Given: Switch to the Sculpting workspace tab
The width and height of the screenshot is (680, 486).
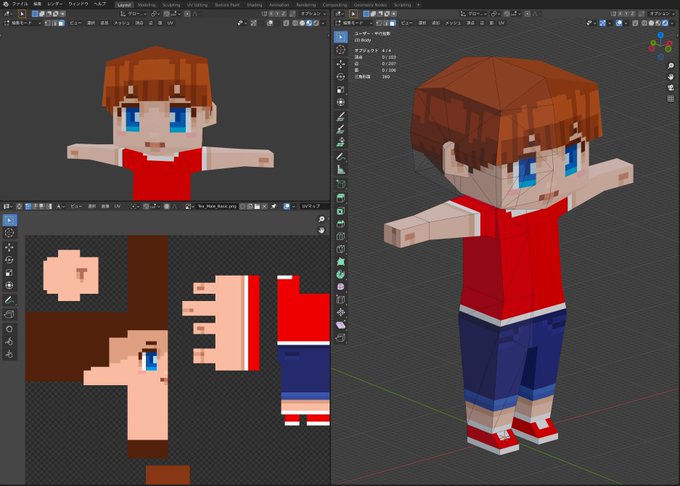Looking at the screenshot, I should 171,5.
